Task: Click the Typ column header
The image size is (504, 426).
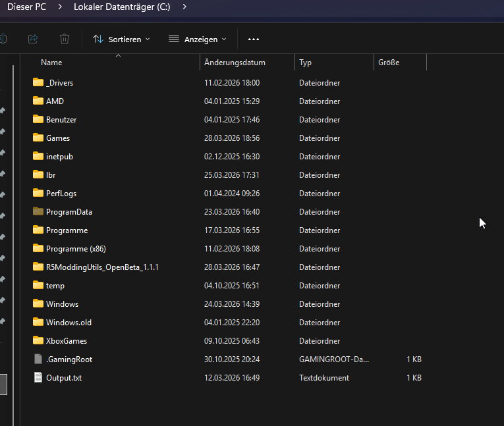Action: [305, 63]
